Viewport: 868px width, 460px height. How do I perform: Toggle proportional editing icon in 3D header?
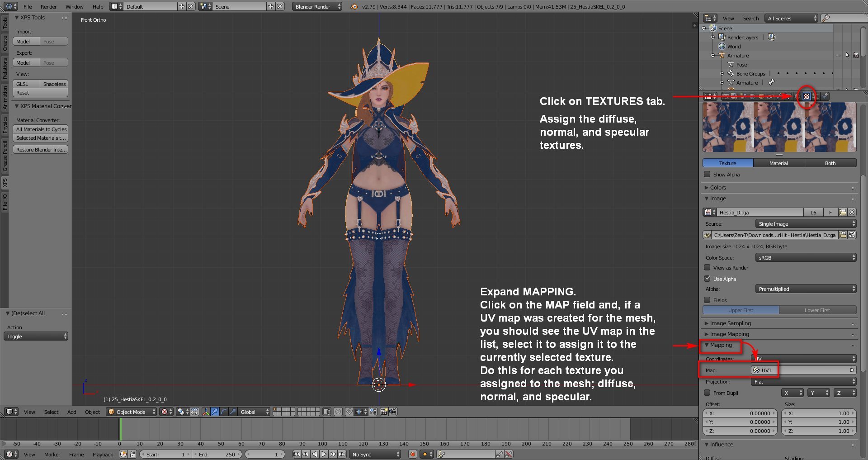338,412
